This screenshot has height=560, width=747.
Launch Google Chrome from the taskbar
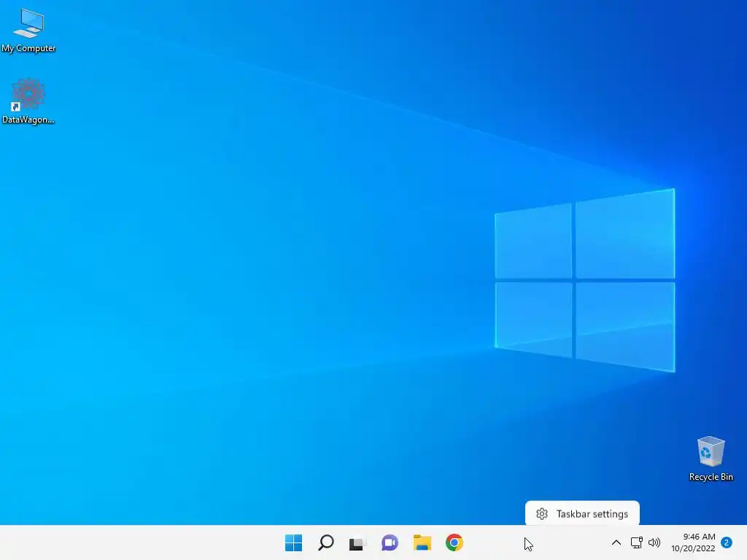click(454, 542)
